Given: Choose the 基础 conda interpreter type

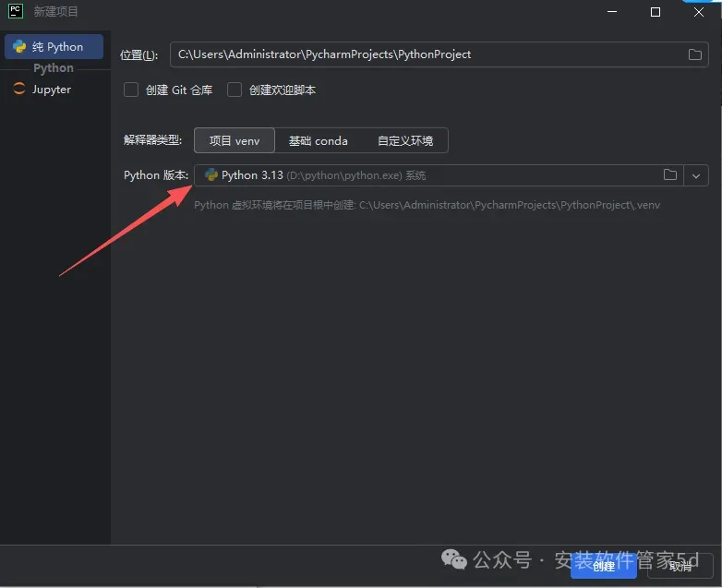Looking at the screenshot, I should (x=319, y=140).
